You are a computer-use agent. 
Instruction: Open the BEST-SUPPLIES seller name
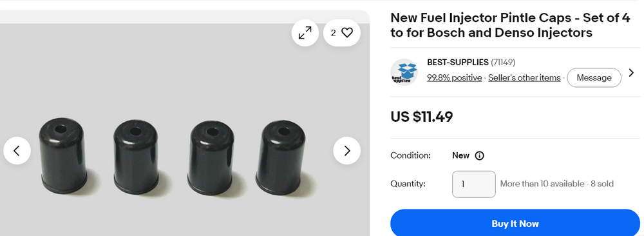pos(457,63)
